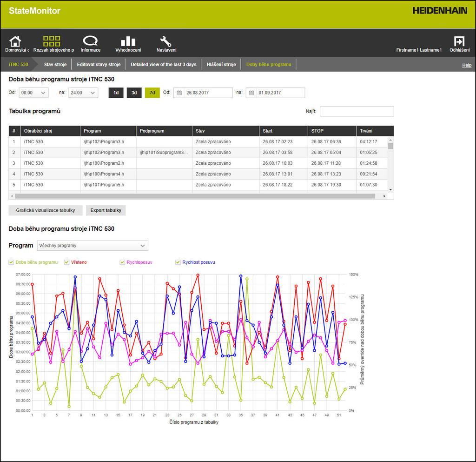The width and height of the screenshot is (476, 462).
Task: Click the table's horizontal scrollbar
Action: (195, 196)
